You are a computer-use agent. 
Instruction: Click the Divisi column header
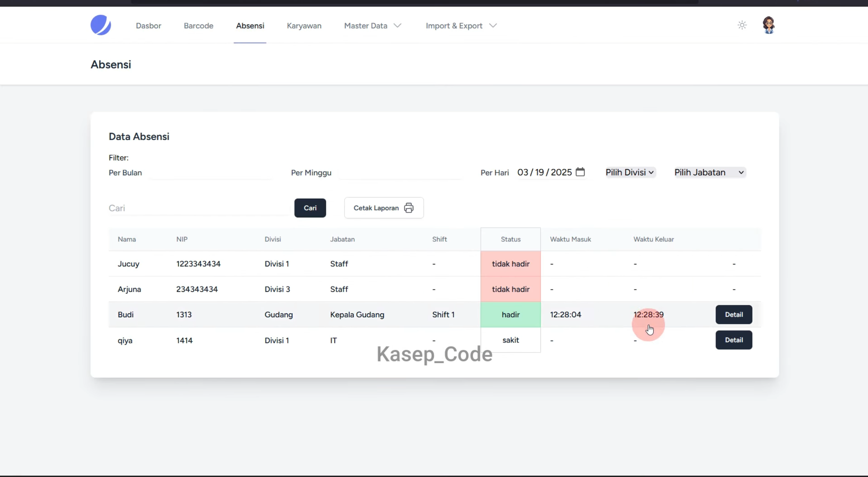point(273,239)
